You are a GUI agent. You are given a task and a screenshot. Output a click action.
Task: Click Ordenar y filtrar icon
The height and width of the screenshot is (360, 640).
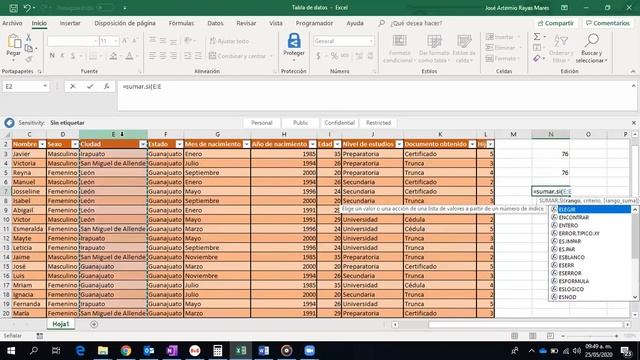(561, 41)
